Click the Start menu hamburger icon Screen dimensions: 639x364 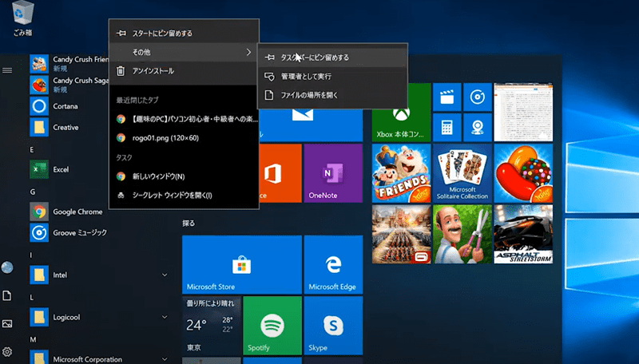point(7,70)
